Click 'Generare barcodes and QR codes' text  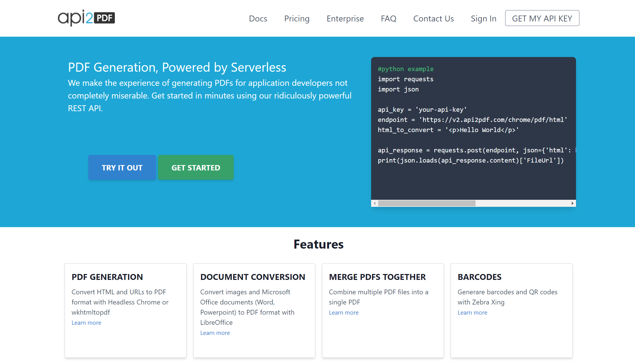click(507, 297)
